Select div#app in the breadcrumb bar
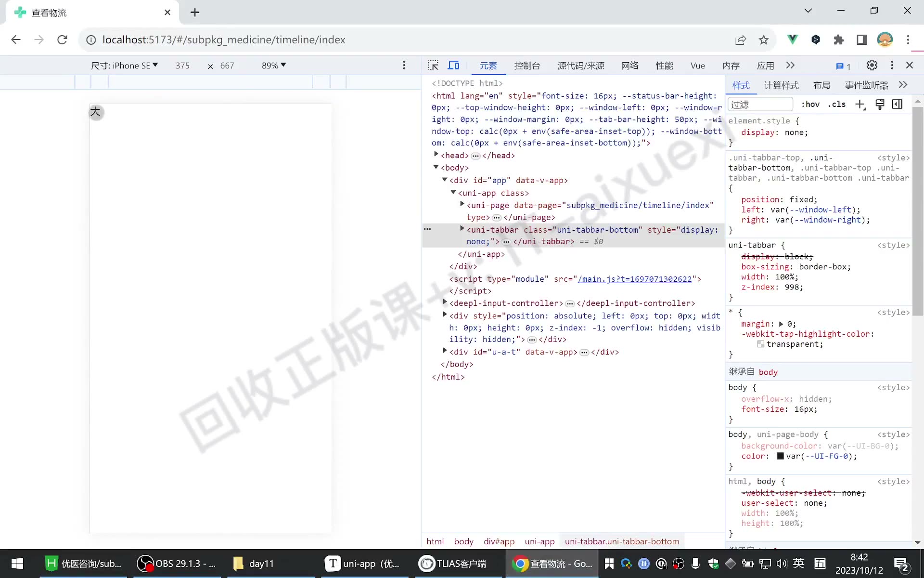The image size is (924, 578). [x=499, y=541]
